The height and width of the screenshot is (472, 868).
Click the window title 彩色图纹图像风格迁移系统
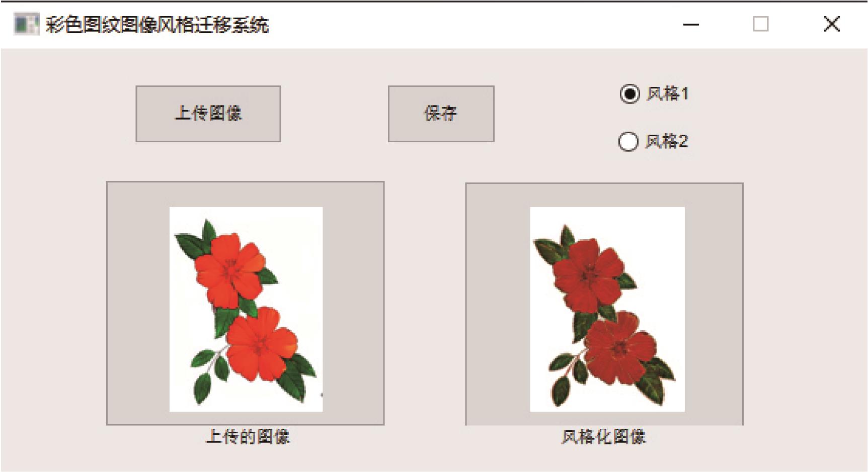[x=157, y=25]
